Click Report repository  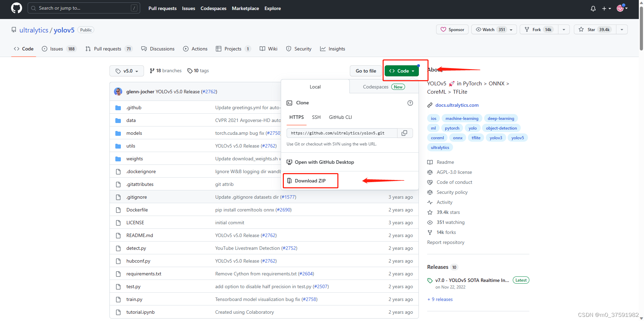pyautogui.click(x=446, y=243)
